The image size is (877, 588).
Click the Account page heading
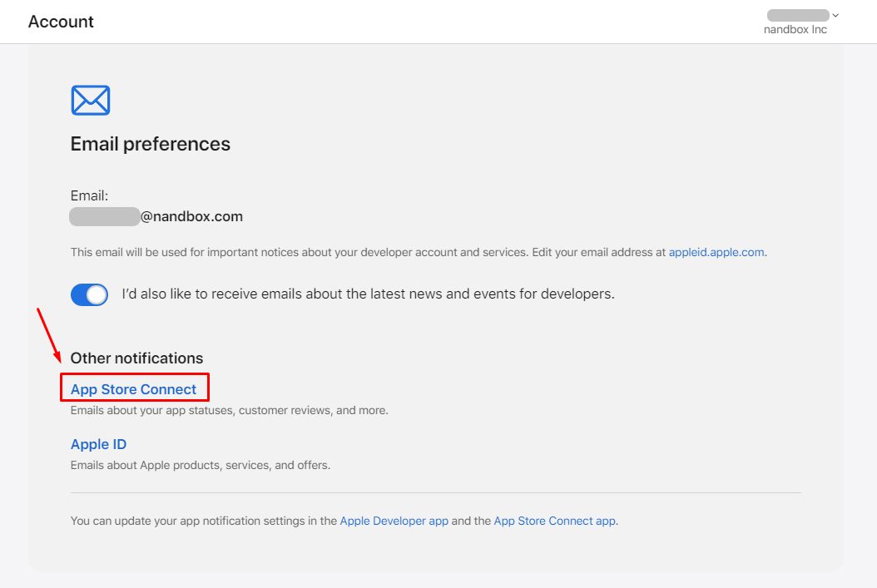pyautogui.click(x=61, y=22)
